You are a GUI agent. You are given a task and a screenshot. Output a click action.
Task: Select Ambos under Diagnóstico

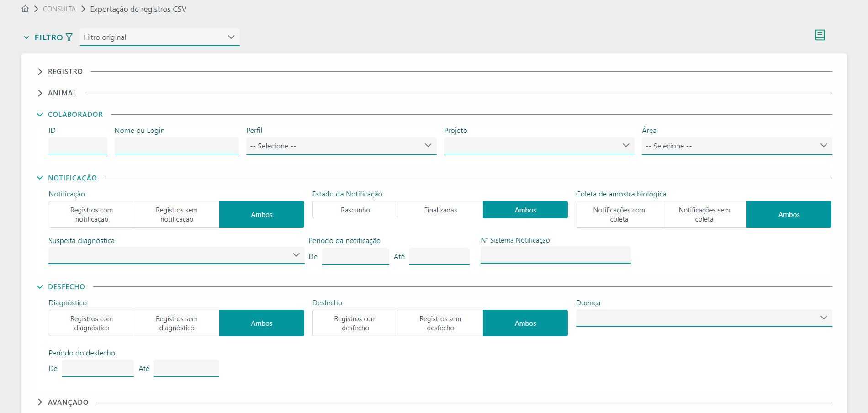coord(262,323)
